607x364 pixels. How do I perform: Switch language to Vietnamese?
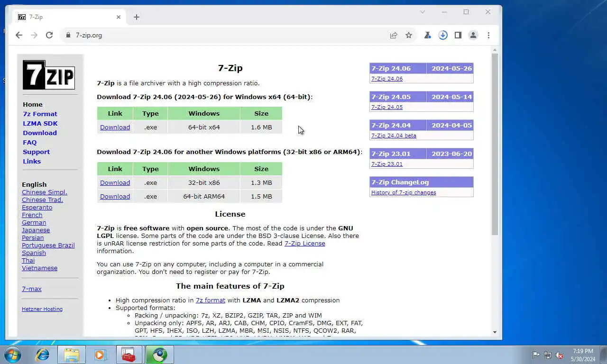[39, 268]
